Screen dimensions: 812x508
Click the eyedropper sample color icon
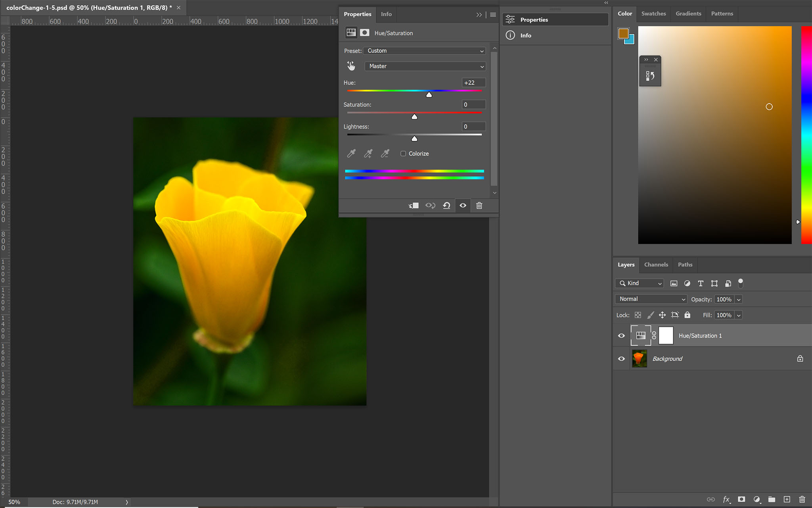pos(351,153)
